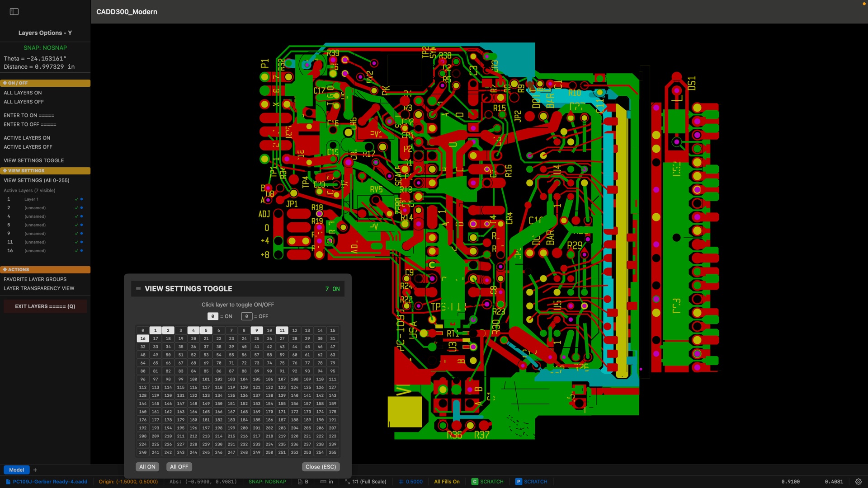Select the layer 16 row in Active Layers
The image size is (868, 488).
pyautogui.click(x=45, y=251)
